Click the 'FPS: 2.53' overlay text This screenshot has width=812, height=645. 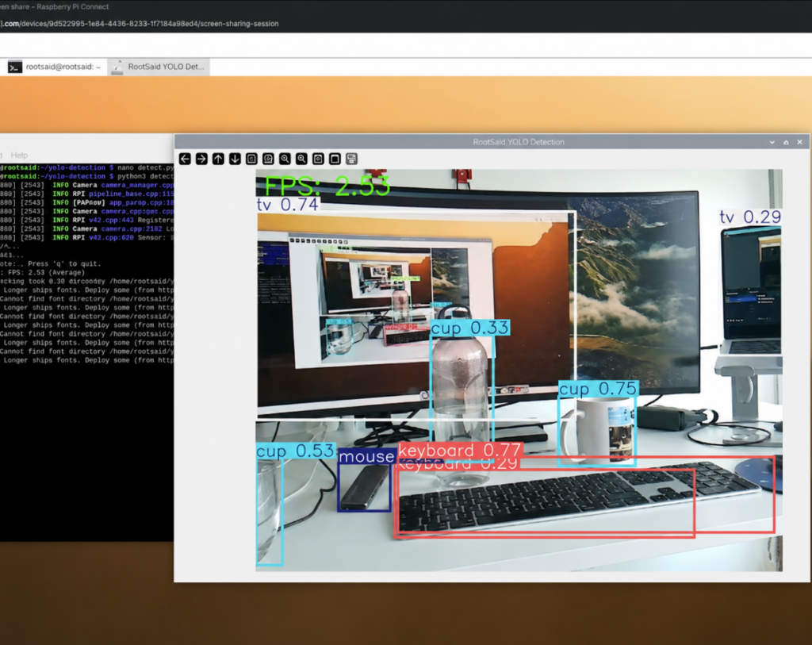pos(327,186)
